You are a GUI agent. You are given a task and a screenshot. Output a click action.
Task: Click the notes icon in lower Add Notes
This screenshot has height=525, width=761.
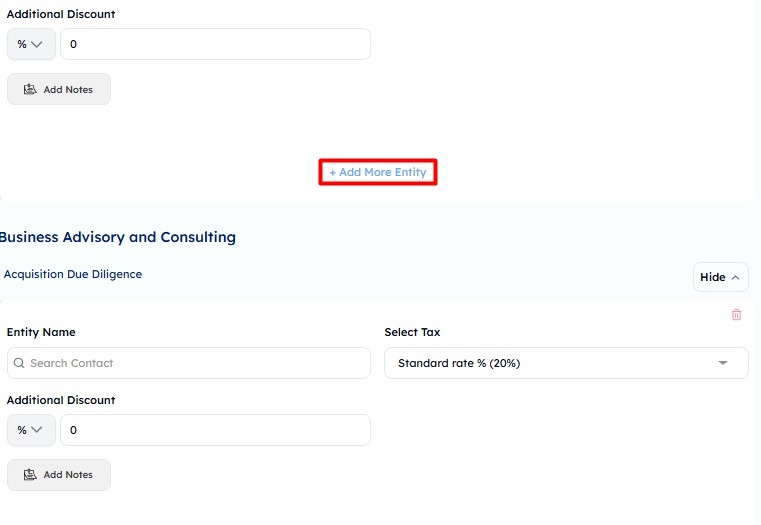click(30, 475)
